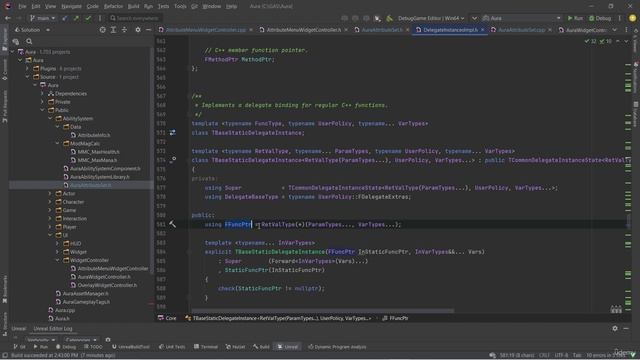Screen dimensions: 640x360
Task: Select MMC_MaxHealth.h file in tree
Action: click(98, 152)
